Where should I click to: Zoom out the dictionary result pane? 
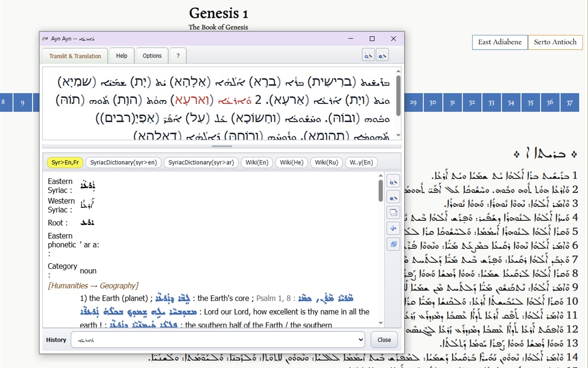coord(393,197)
